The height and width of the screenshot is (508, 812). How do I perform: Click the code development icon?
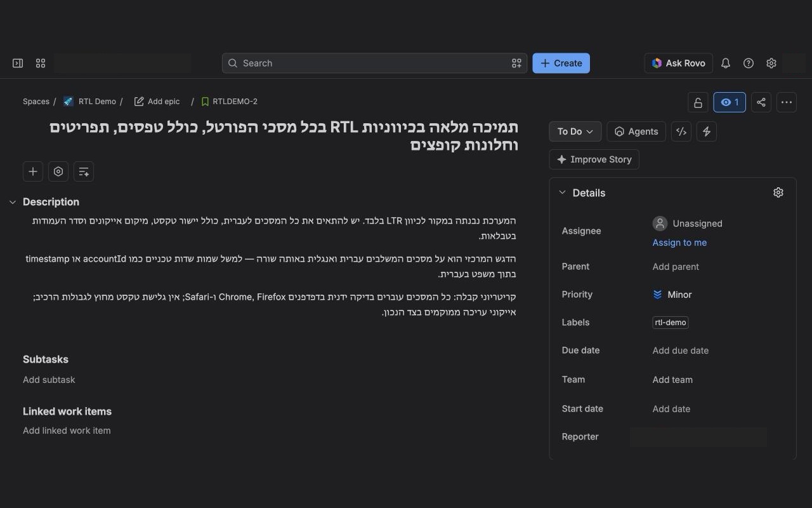[681, 131]
